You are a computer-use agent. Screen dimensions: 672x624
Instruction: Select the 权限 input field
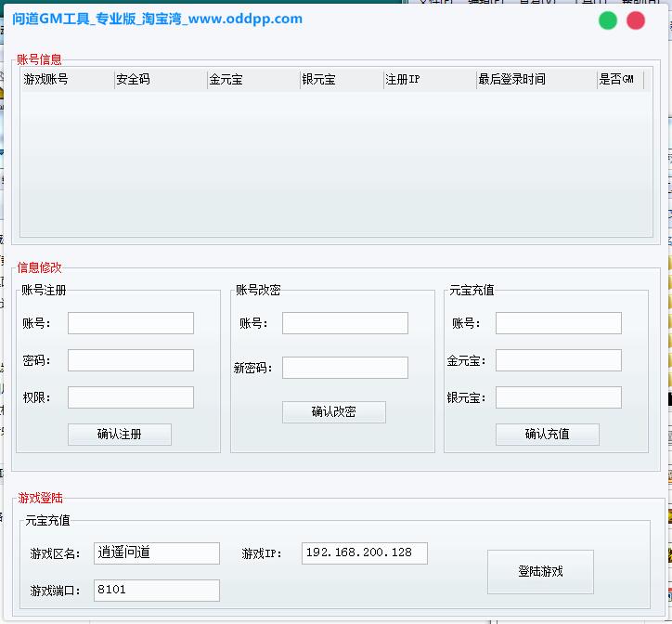131,397
